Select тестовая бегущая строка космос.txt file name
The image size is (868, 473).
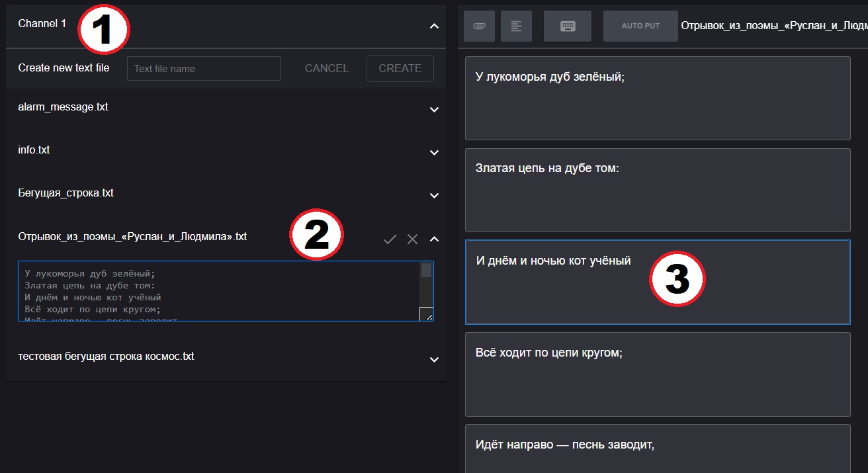106,356
